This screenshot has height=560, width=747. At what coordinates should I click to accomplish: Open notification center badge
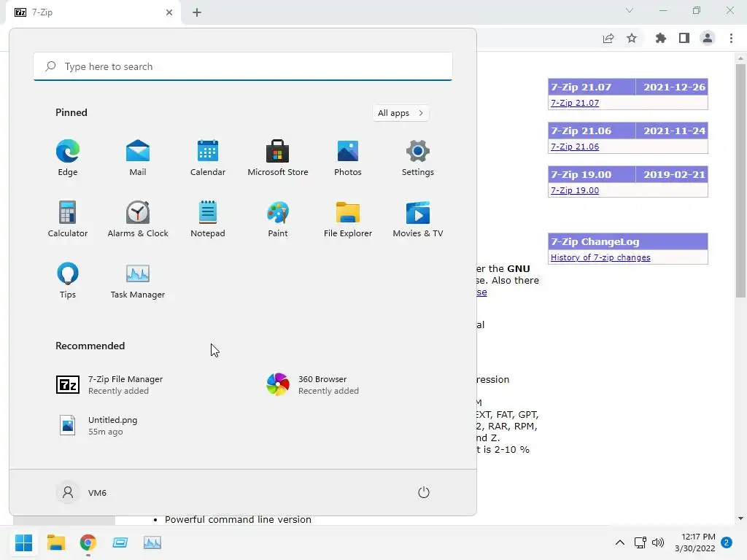727,542
